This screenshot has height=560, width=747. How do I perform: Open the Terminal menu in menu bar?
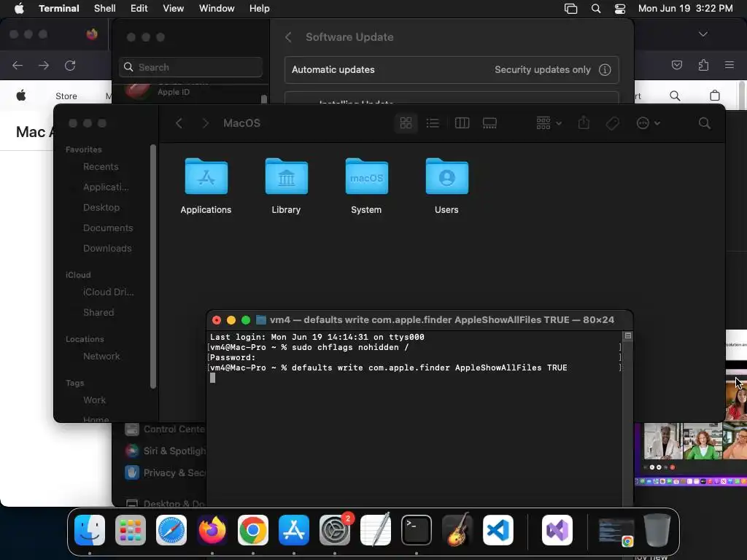(58, 8)
